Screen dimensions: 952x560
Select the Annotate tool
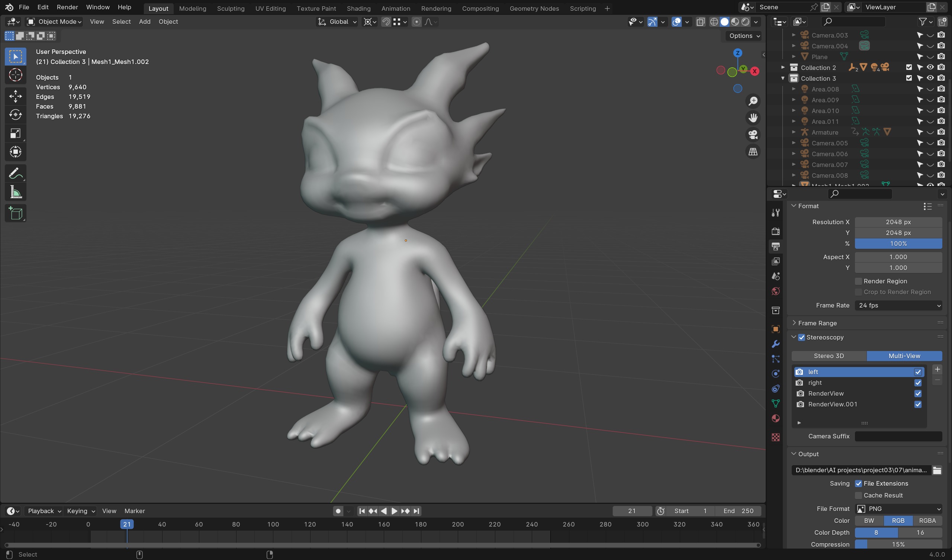point(16,173)
